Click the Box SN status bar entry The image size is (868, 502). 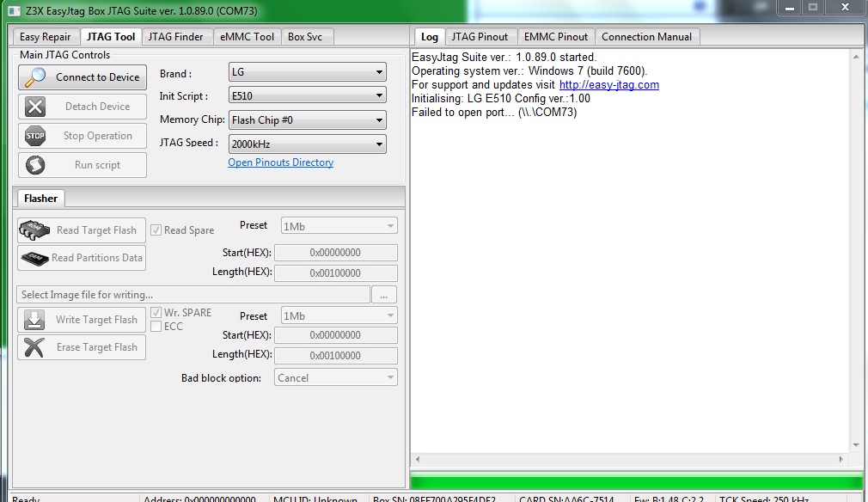tap(435, 499)
